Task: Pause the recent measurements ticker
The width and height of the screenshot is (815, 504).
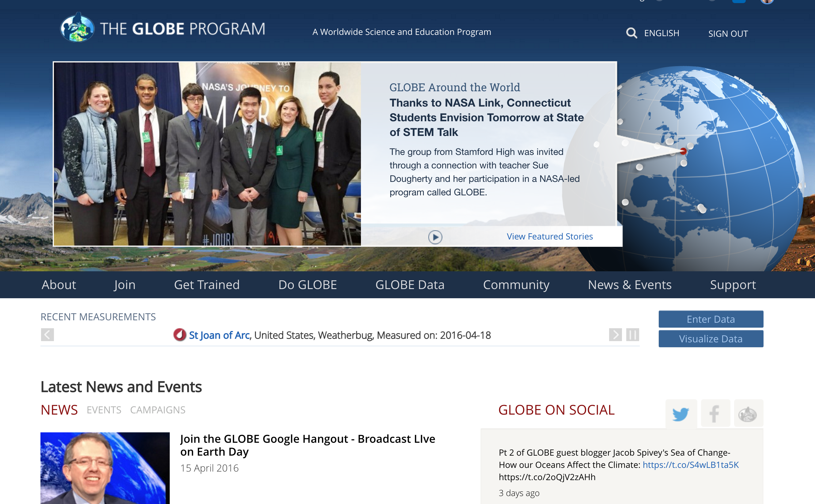Action: pyautogui.click(x=632, y=335)
